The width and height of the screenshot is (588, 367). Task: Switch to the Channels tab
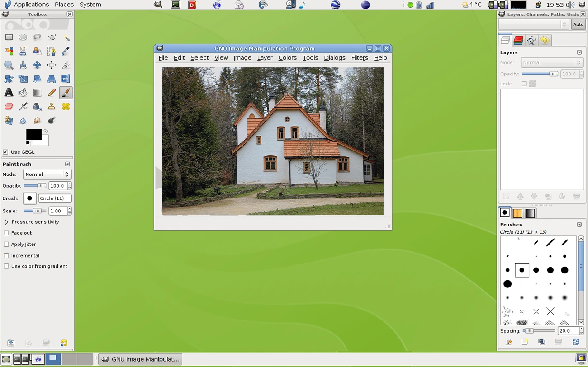point(519,40)
